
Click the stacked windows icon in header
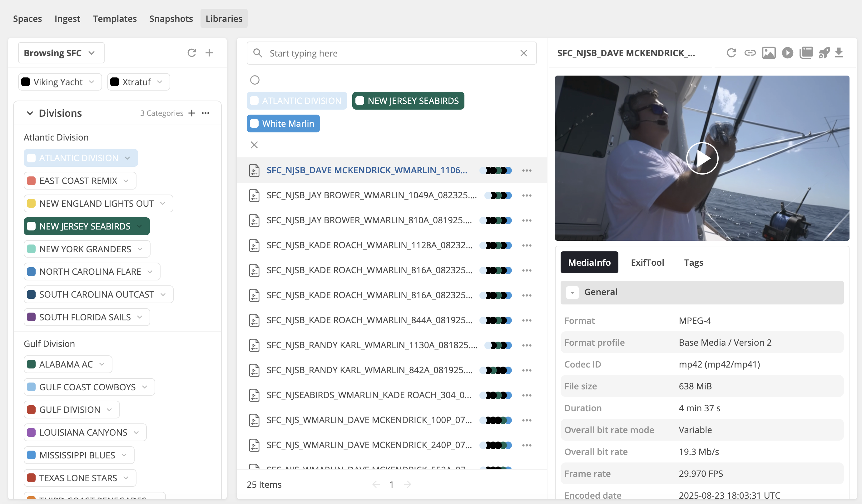coord(806,53)
